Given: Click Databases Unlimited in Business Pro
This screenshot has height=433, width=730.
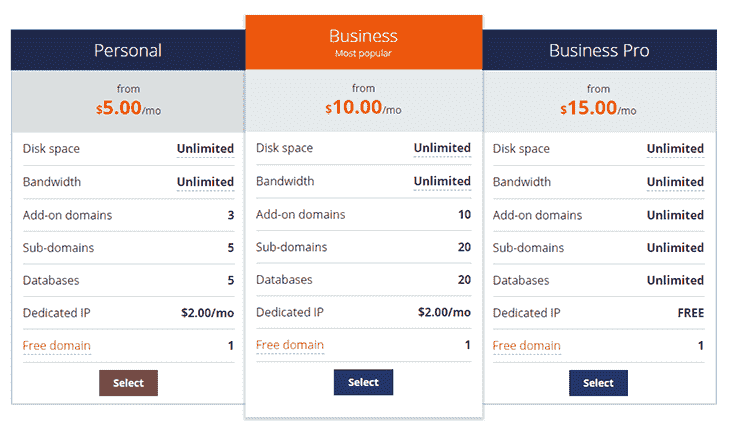Looking at the screenshot, I should [x=675, y=280].
